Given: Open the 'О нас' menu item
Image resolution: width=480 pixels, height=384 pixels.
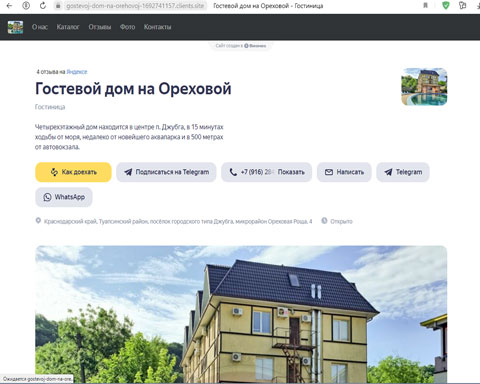Looking at the screenshot, I should [40, 27].
